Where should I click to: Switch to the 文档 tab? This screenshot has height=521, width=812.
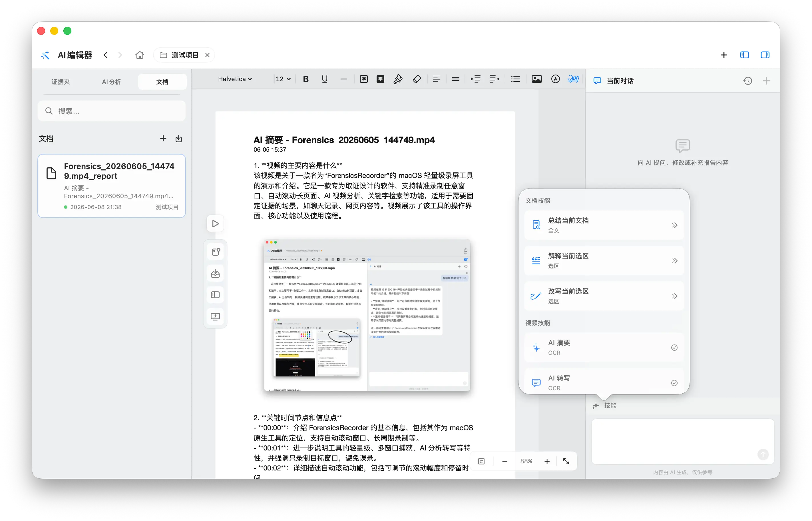[x=162, y=81]
